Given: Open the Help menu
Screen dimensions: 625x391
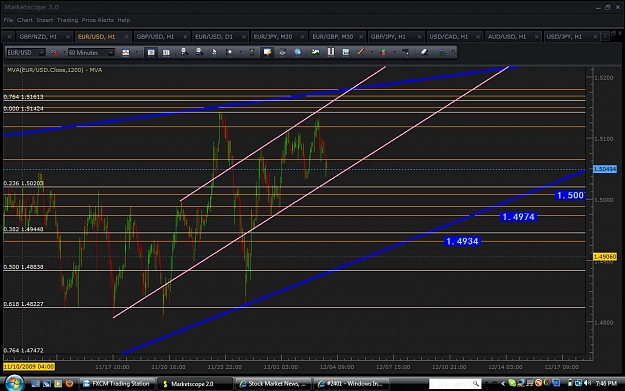Looking at the screenshot, I should (x=124, y=20).
